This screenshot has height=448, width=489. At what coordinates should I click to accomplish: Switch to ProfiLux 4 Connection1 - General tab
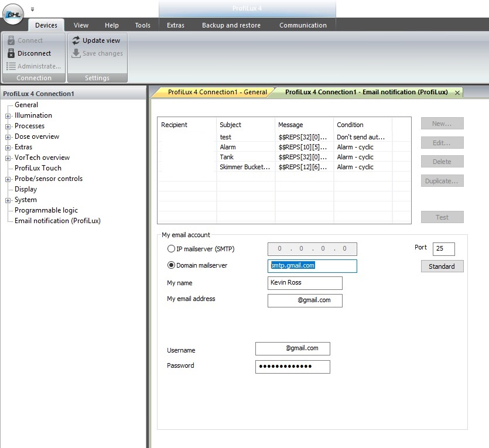(217, 92)
